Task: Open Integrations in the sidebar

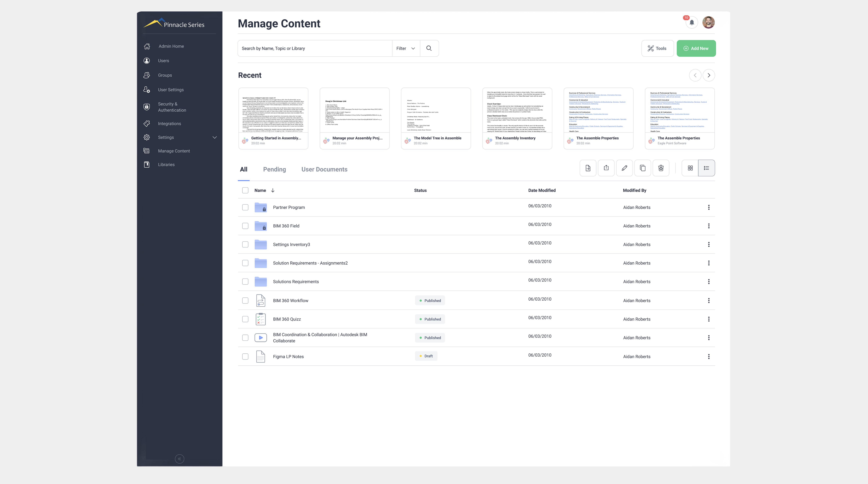Action: pyautogui.click(x=169, y=124)
